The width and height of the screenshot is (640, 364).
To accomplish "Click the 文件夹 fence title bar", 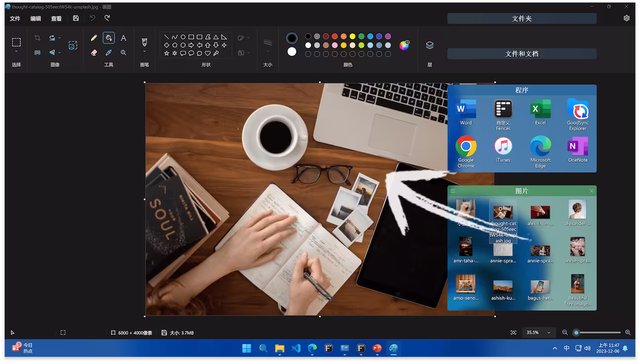I will (x=522, y=19).
